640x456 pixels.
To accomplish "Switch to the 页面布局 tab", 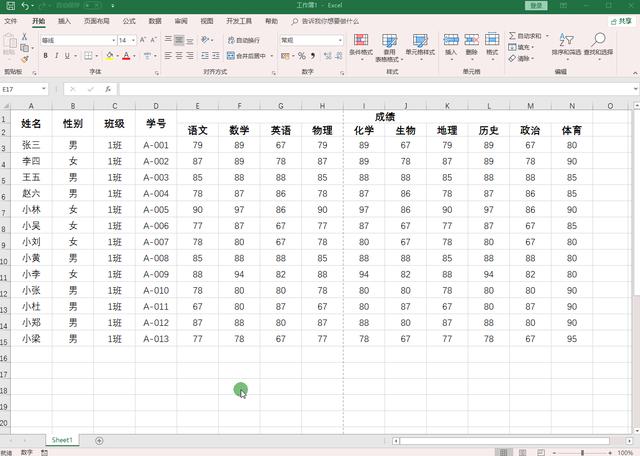I will tap(97, 21).
